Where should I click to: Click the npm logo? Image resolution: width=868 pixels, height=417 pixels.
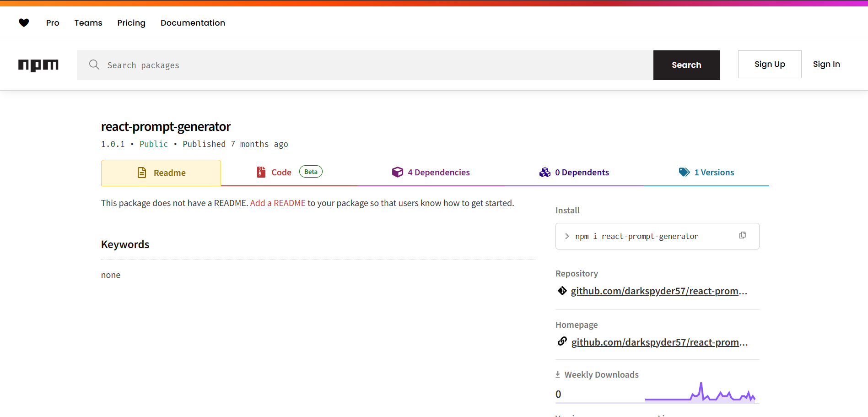(38, 65)
